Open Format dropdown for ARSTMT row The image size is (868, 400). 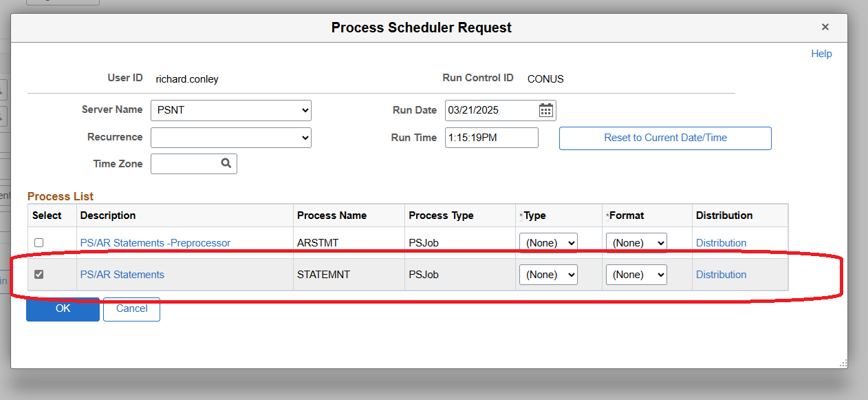point(636,243)
